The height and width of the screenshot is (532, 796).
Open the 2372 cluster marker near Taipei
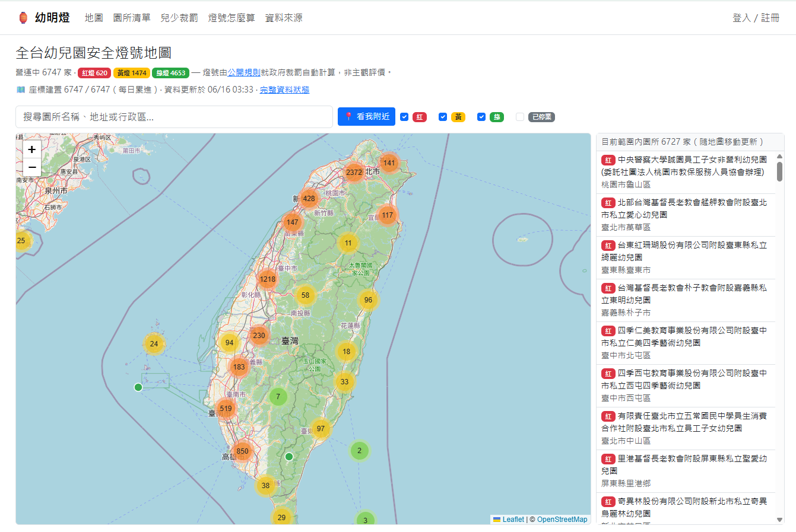pyautogui.click(x=354, y=173)
